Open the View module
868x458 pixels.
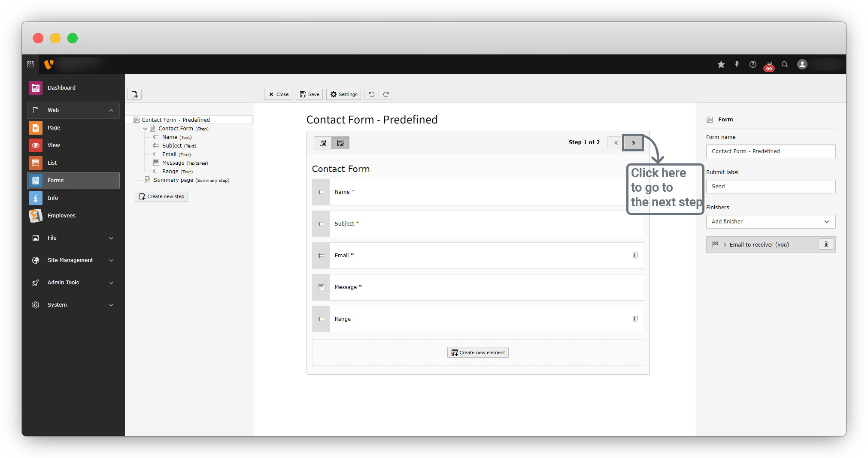click(73, 145)
